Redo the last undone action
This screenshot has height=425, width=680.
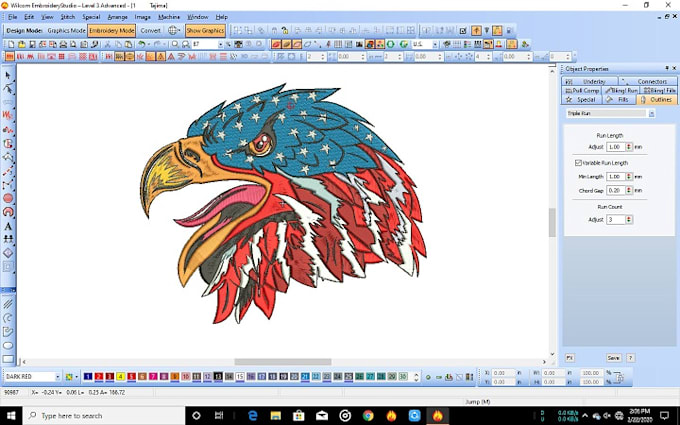[x=157, y=44]
